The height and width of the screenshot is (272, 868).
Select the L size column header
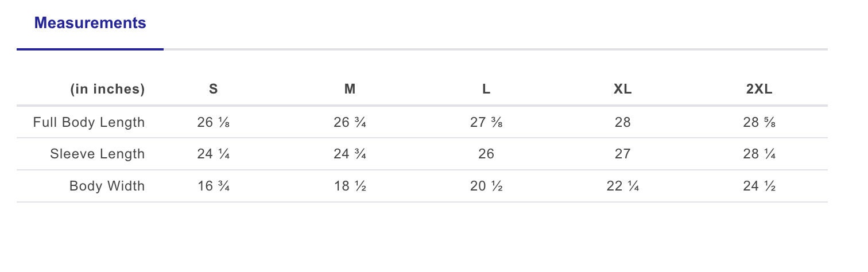pos(486,90)
